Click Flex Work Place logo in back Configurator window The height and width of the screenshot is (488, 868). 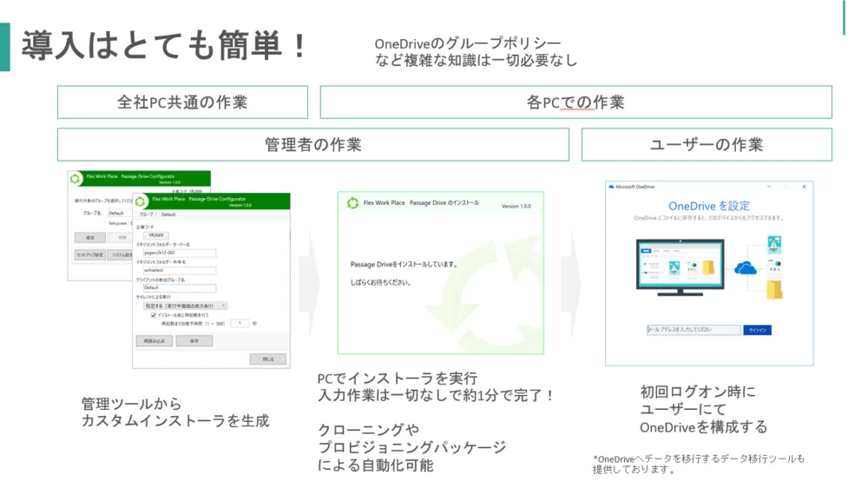76,178
